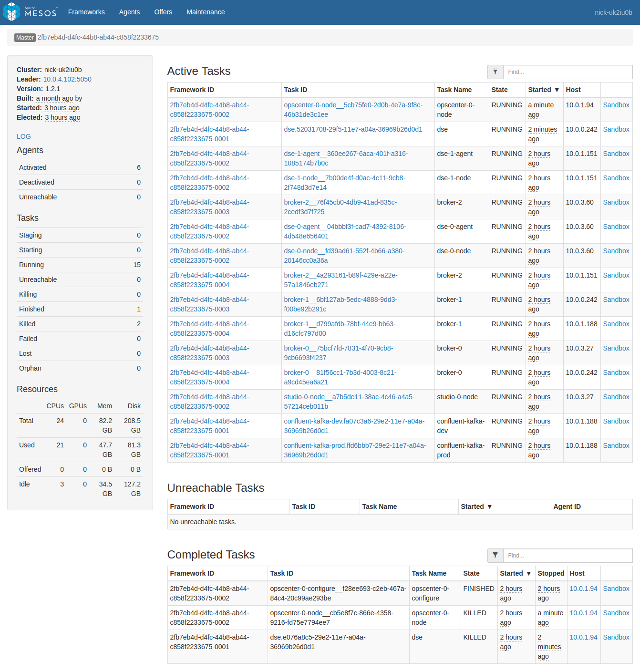Sort Active Tasks by Task ID header
Screen dimensions: 640x672
coord(296,90)
